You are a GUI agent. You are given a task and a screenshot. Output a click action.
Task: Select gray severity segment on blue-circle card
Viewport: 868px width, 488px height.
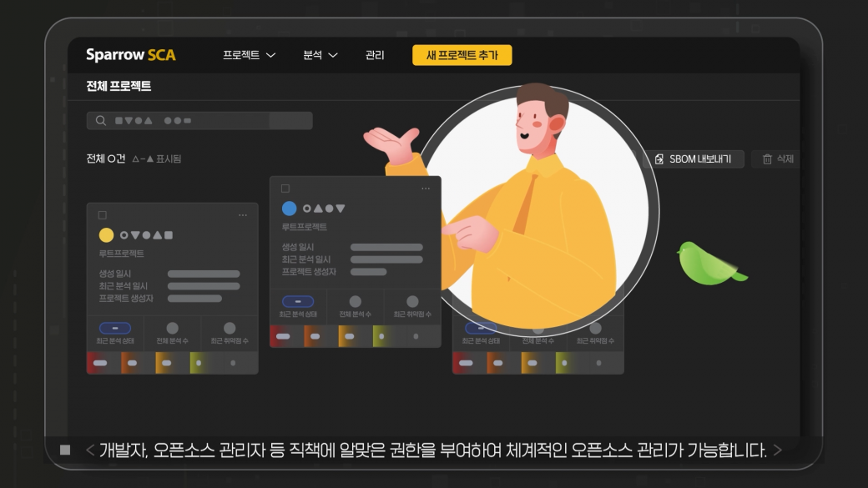[x=423, y=336]
